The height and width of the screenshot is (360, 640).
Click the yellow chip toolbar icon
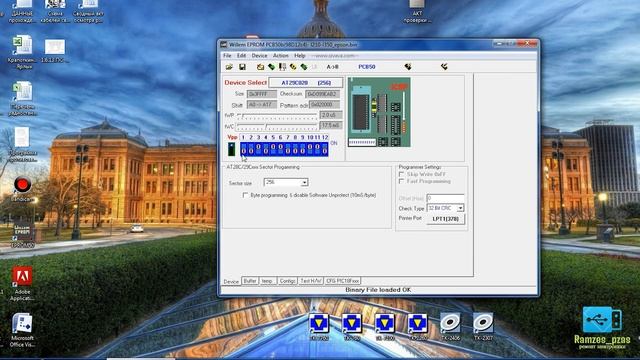click(293, 67)
